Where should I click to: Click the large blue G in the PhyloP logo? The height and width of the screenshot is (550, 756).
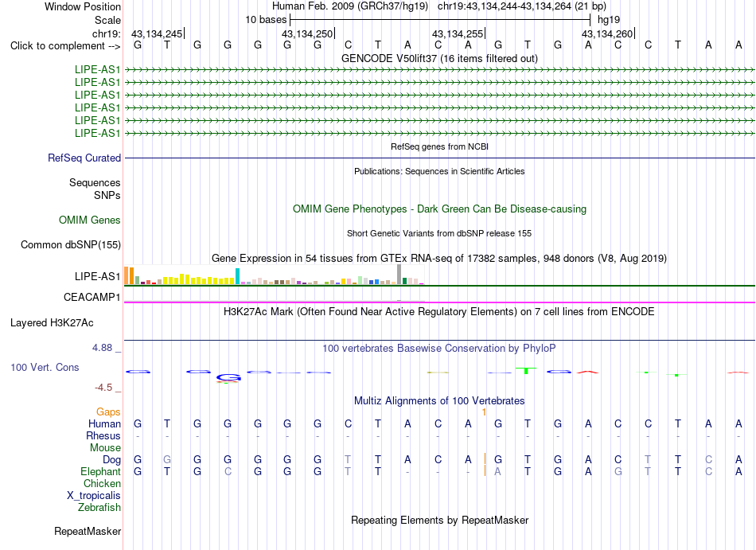[x=228, y=377]
